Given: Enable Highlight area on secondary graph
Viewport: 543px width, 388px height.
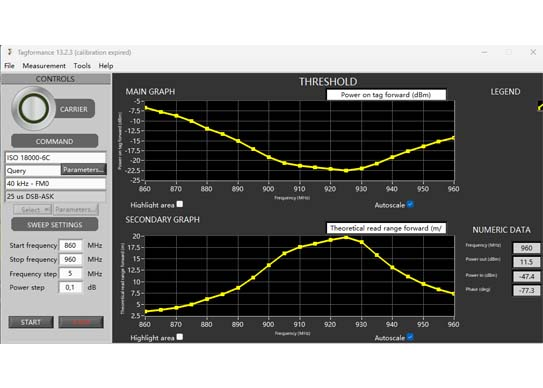Looking at the screenshot, I should [x=180, y=337].
